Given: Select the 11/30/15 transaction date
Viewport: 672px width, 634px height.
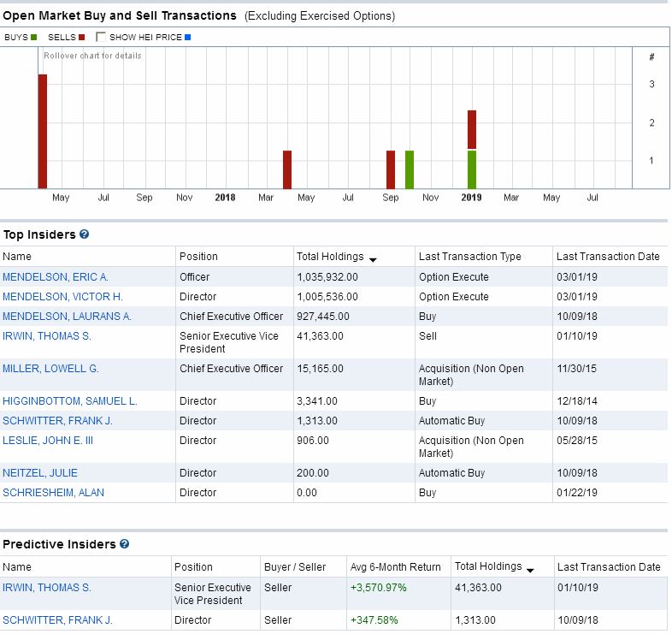Looking at the screenshot, I should pos(576,369).
